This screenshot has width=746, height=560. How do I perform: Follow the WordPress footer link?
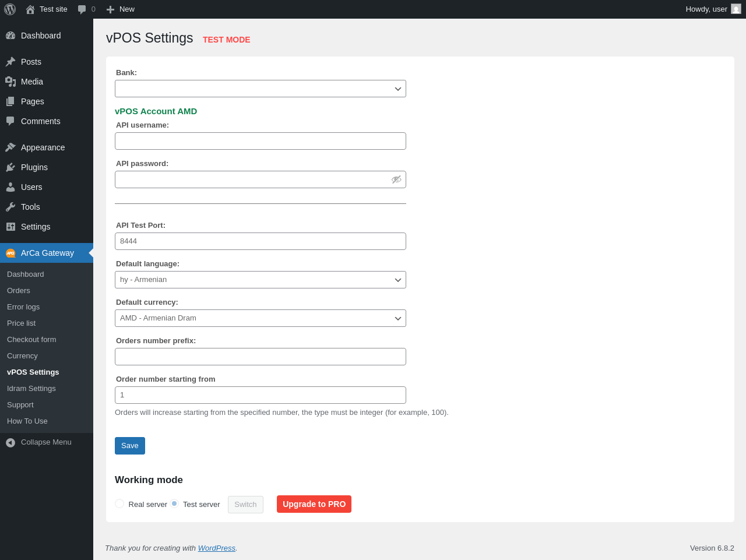coord(217,548)
